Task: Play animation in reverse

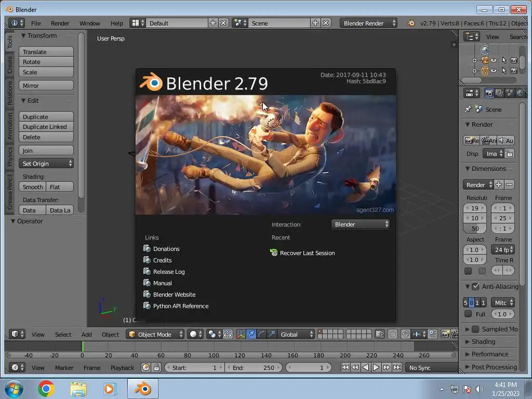Action: (365, 367)
